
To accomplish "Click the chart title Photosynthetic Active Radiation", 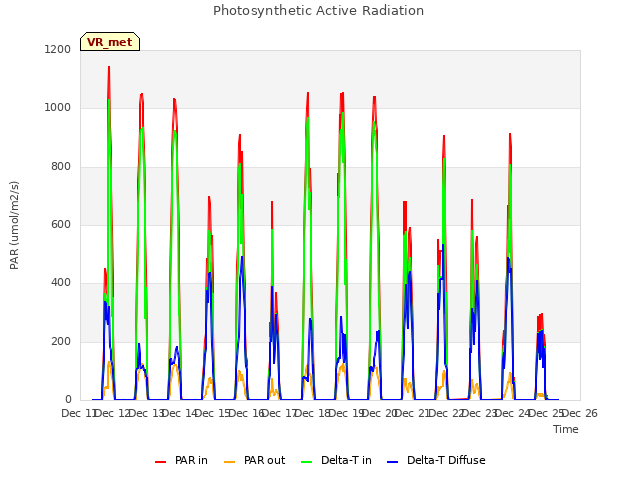I will tap(318, 11).
